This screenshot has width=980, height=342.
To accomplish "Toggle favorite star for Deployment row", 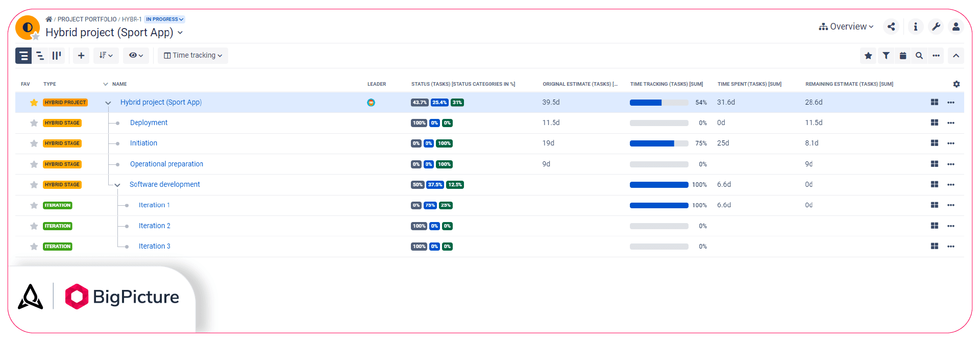I will (34, 123).
